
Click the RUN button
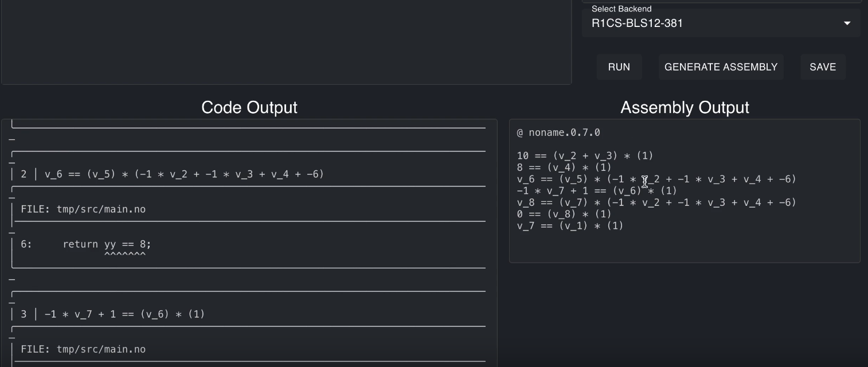(619, 67)
